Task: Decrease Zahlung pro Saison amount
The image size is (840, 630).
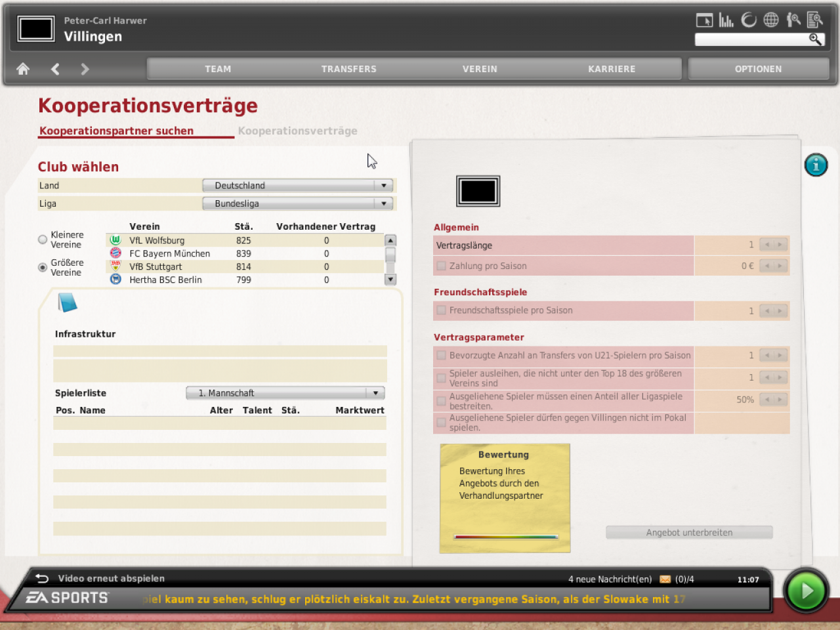Action: [766, 266]
